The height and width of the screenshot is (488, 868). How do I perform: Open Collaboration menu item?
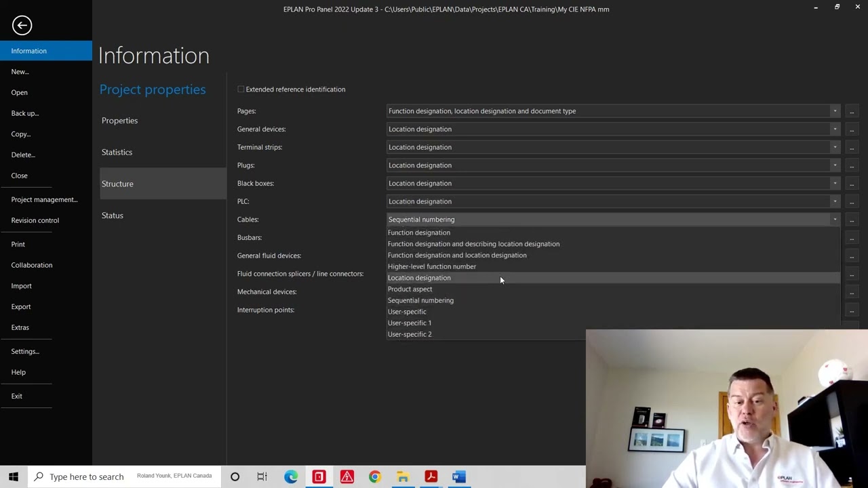click(46, 265)
